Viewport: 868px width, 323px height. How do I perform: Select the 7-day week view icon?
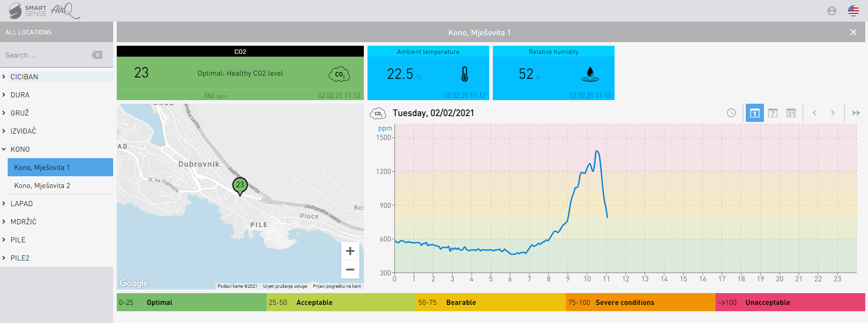click(x=773, y=113)
